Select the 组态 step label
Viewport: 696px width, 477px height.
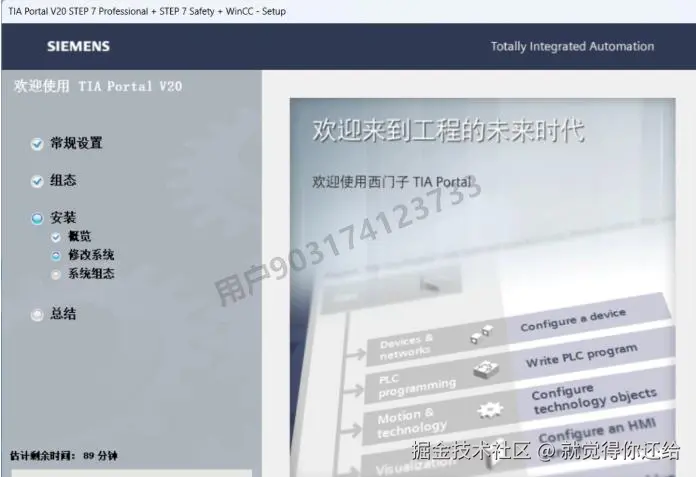63,181
